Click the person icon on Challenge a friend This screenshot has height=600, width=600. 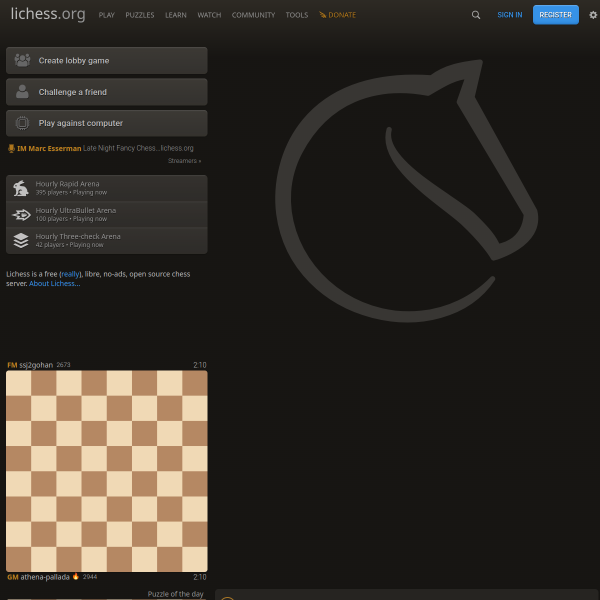(x=22, y=92)
